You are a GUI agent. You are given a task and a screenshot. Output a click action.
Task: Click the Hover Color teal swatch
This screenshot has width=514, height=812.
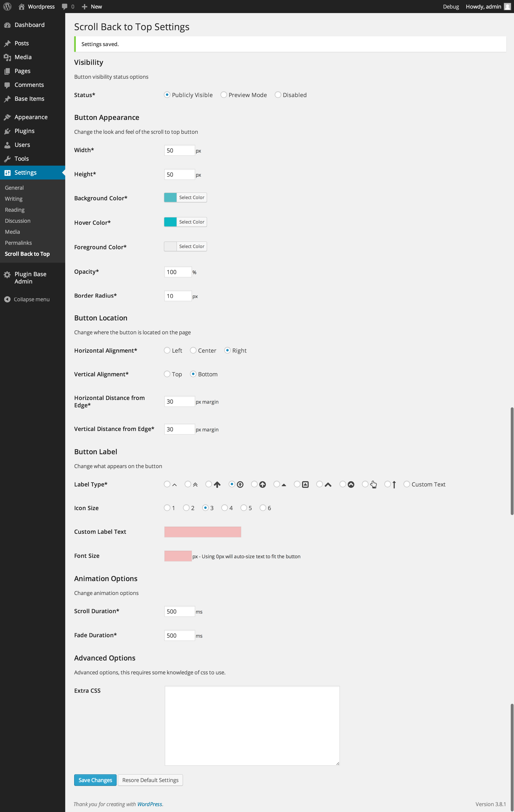(170, 222)
